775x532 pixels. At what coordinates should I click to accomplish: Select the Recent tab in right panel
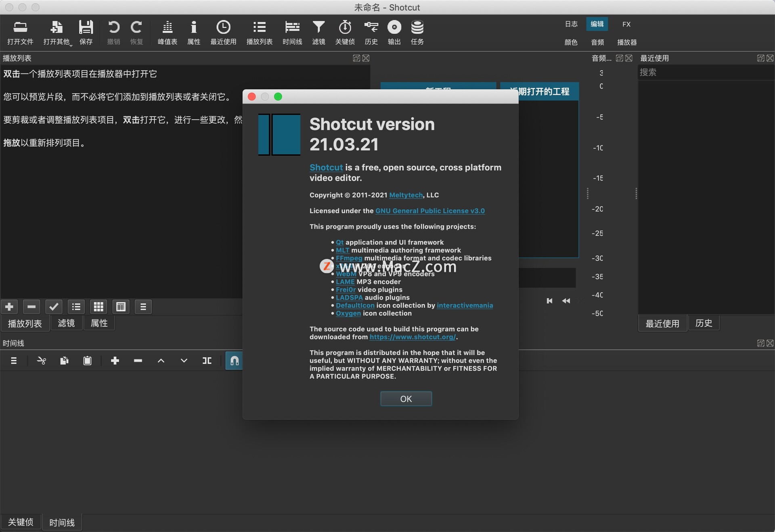(x=662, y=323)
